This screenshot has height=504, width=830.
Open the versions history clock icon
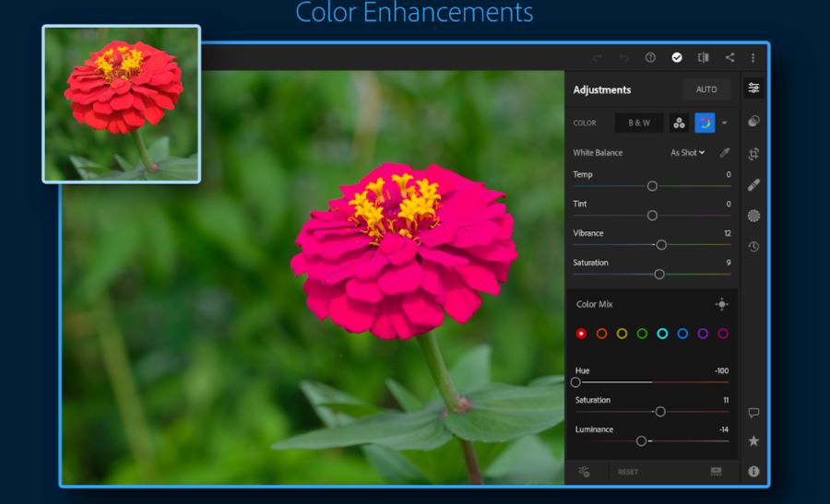point(753,246)
